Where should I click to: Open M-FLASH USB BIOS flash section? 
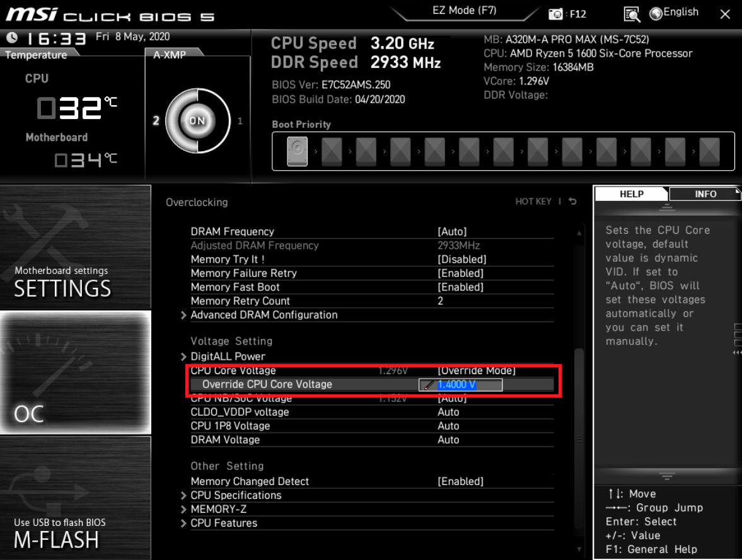[76, 498]
